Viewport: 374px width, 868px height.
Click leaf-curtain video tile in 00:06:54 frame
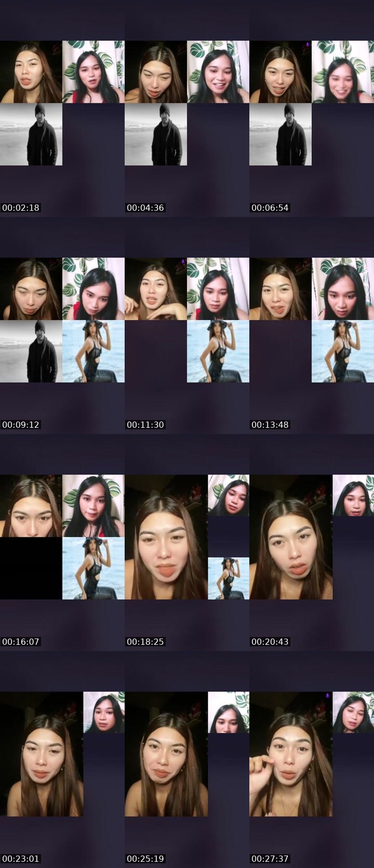pyautogui.click(x=343, y=72)
